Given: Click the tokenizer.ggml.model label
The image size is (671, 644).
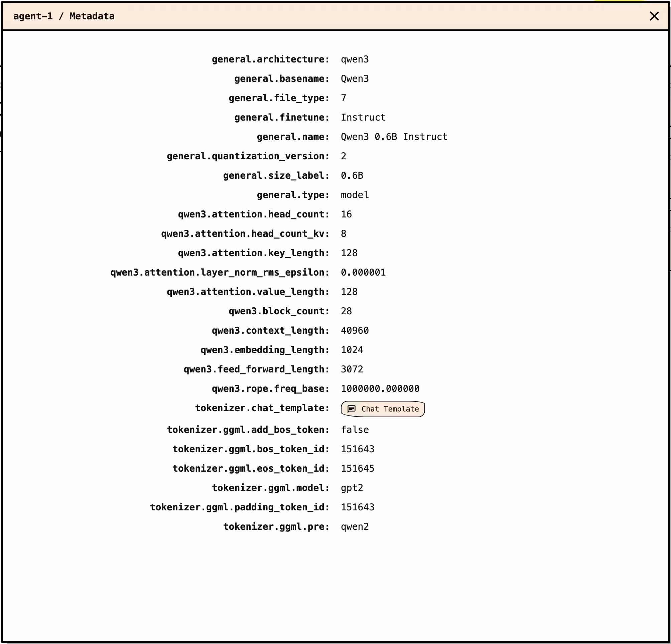Looking at the screenshot, I should [270, 488].
